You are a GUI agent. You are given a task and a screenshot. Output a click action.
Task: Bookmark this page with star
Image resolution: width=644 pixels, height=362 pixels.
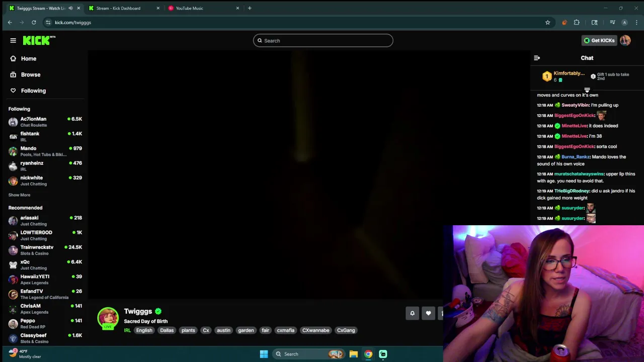point(547,23)
